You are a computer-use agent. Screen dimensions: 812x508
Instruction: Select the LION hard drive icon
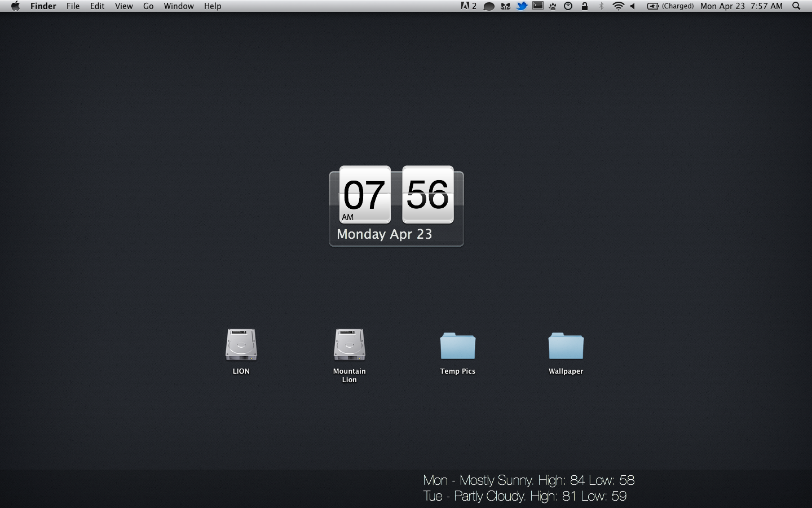point(241,345)
